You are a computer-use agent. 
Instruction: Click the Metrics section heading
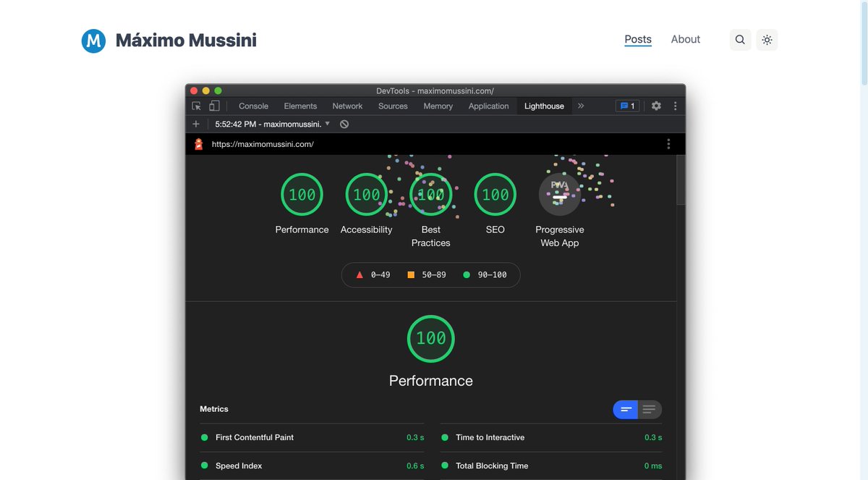[214, 409]
